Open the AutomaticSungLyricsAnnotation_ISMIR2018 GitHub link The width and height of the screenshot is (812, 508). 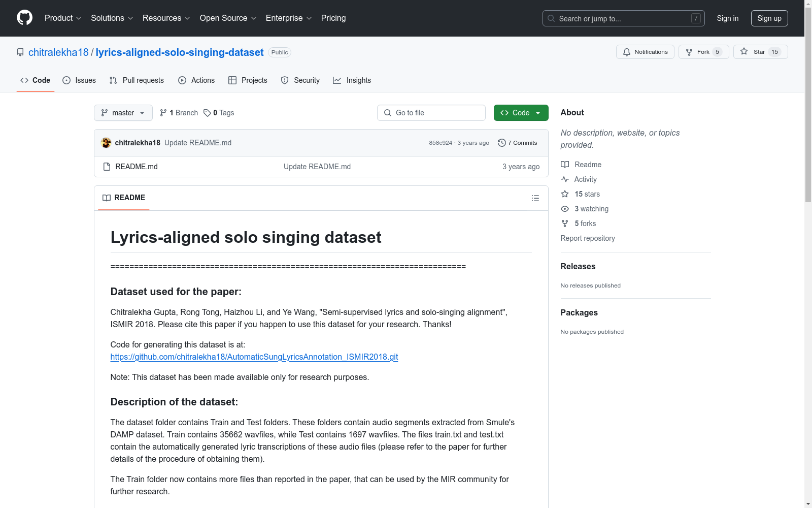pyautogui.click(x=254, y=357)
